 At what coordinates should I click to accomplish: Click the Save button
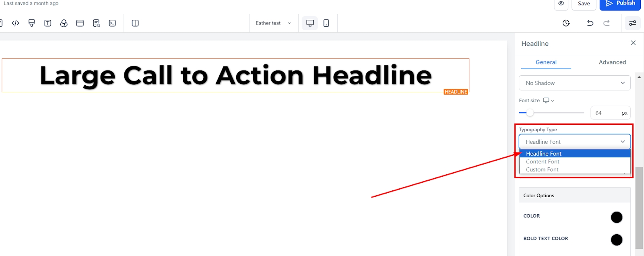point(584,4)
